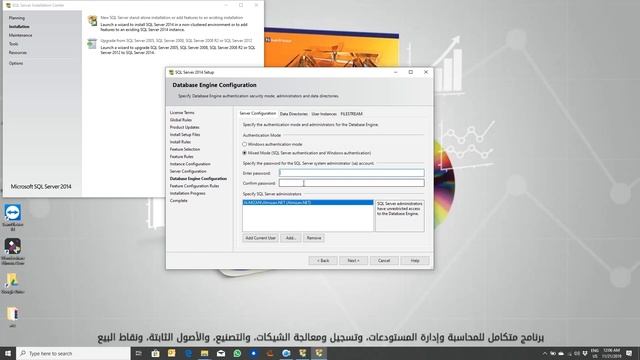Open Microsoft Edge from the taskbar
The image size is (640, 360).
pyautogui.click(x=188, y=353)
